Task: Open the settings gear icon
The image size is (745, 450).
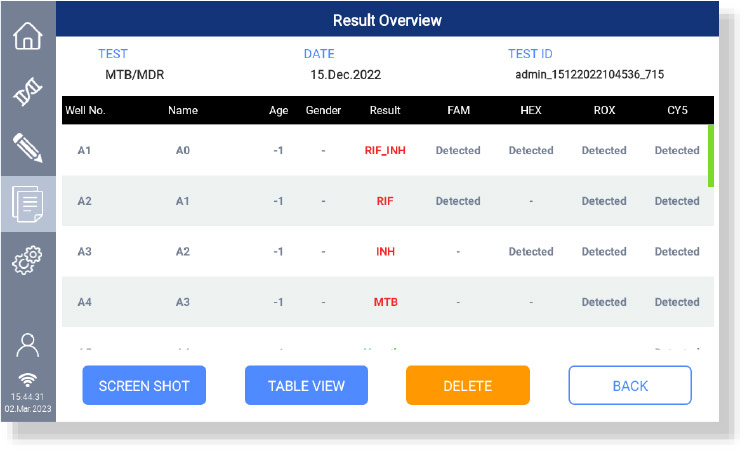Action: [x=28, y=261]
